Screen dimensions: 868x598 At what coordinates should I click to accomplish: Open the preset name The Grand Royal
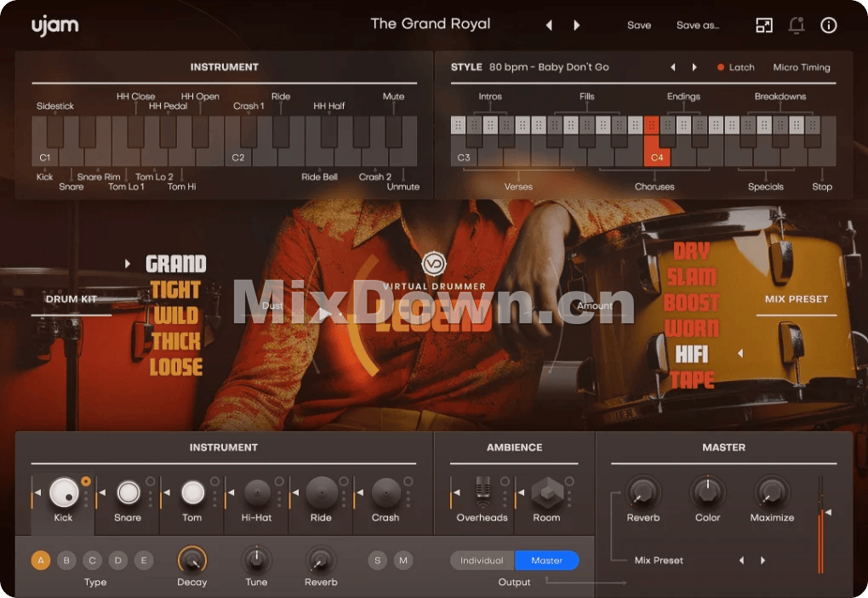(x=430, y=24)
